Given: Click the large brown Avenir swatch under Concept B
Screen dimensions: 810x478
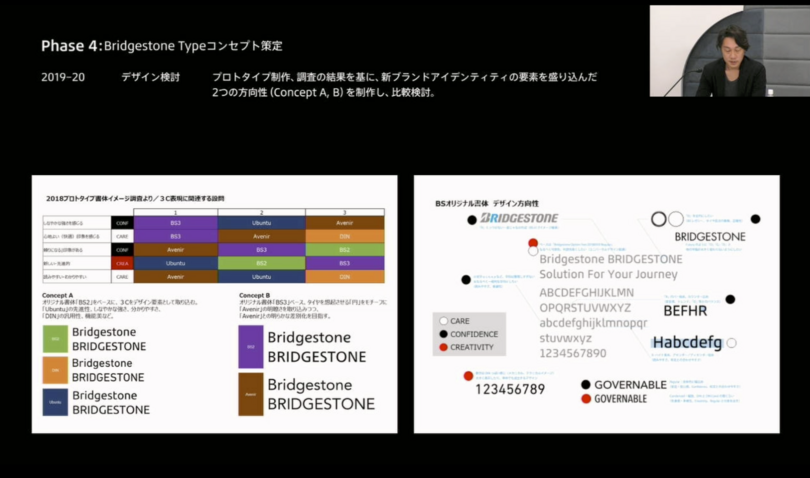Looking at the screenshot, I should 251,394.
